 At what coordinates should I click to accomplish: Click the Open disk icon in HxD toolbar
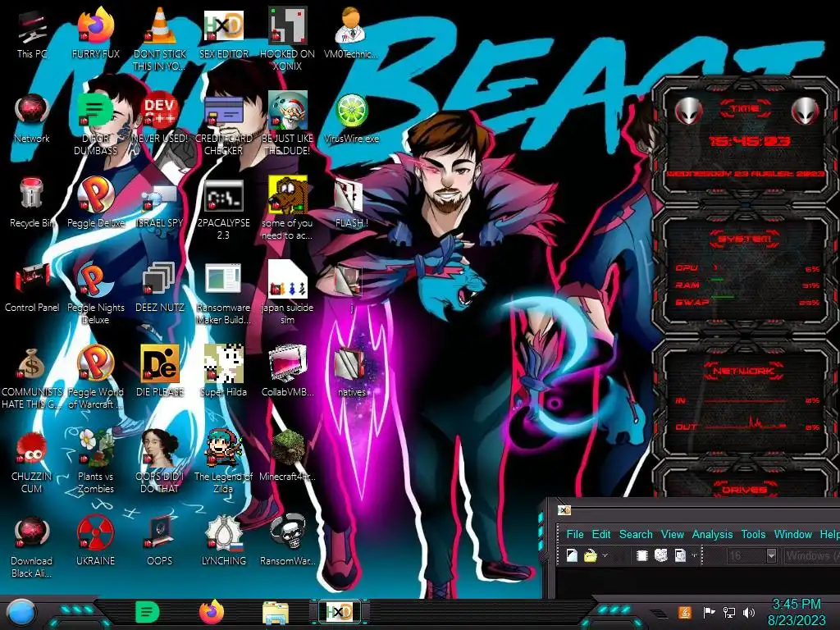[661, 555]
